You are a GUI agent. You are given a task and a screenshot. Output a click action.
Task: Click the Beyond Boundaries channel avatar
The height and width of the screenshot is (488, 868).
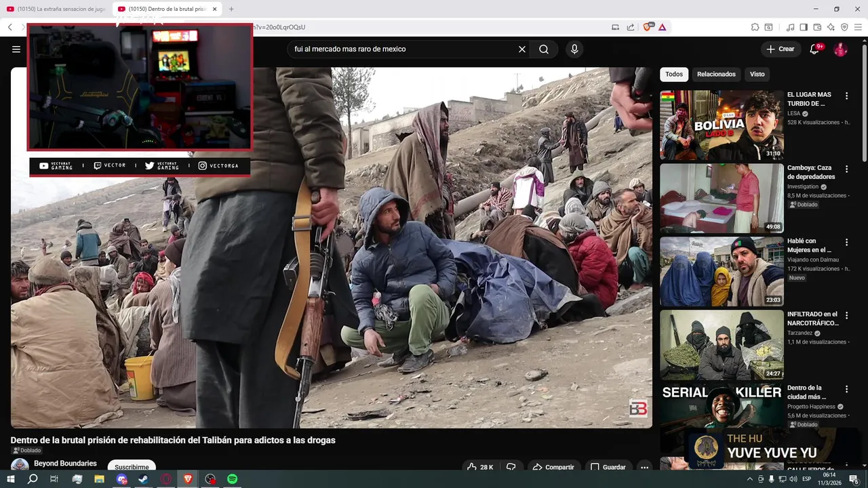(20, 464)
